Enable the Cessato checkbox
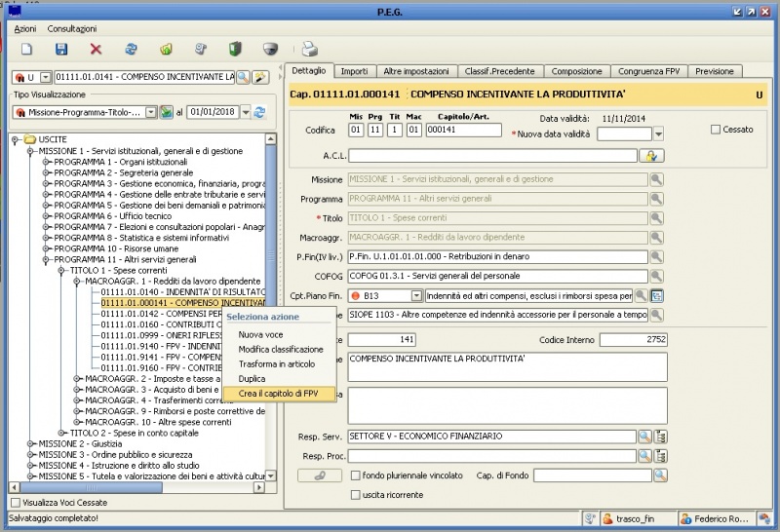780x532 pixels. pyautogui.click(x=717, y=130)
